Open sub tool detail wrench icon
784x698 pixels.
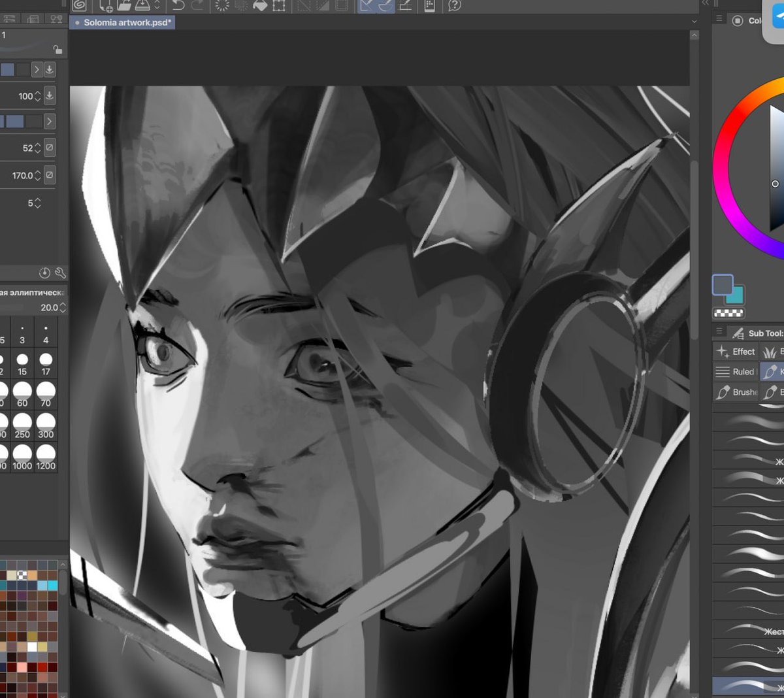(60, 273)
